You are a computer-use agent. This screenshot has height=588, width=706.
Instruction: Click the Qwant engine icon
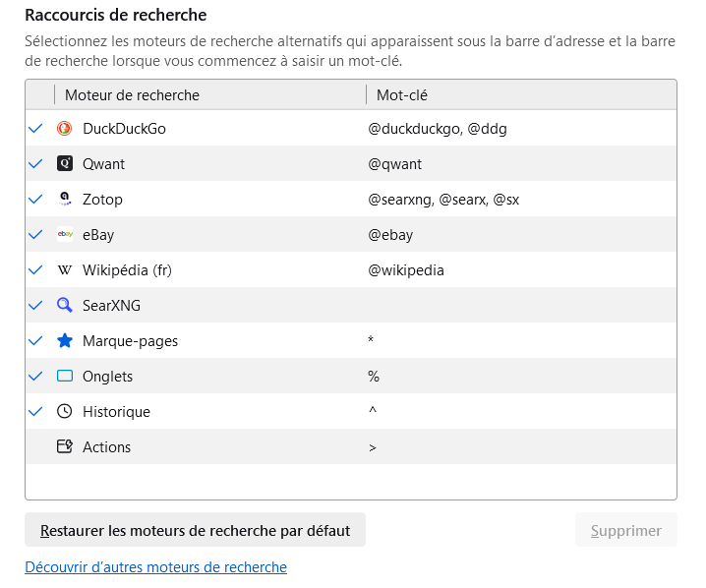(65, 164)
